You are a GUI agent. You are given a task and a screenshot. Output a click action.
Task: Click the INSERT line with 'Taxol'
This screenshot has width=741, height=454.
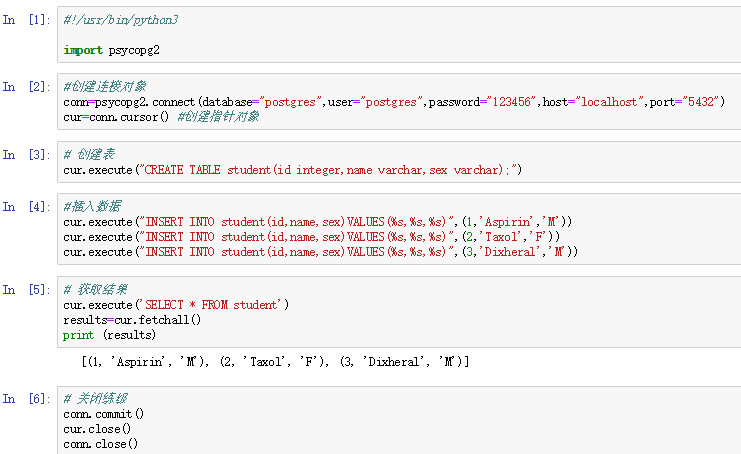pyautogui.click(x=311, y=237)
